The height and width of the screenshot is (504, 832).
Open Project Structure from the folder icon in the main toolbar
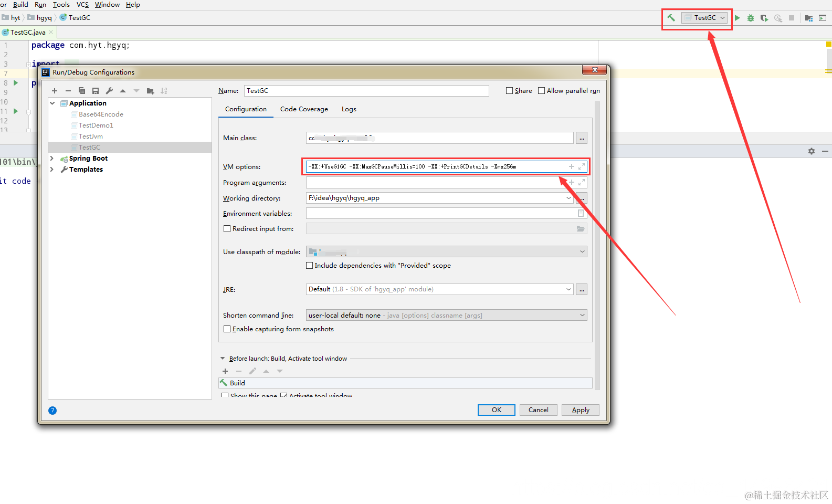pos(809,18)
